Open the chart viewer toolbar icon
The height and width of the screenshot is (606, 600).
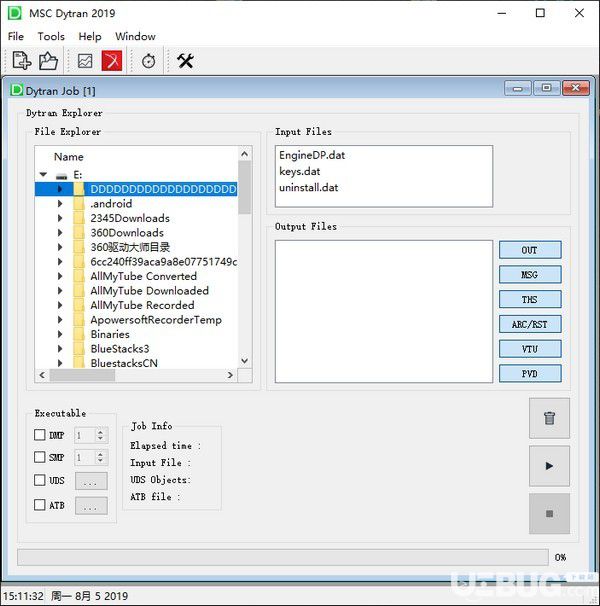click(85, 61)
